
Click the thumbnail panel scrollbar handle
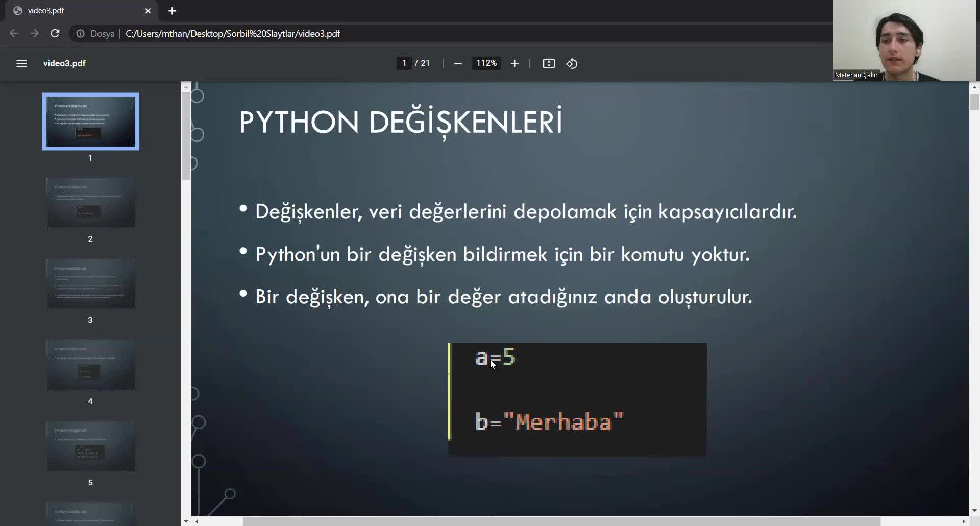(186, 135)
